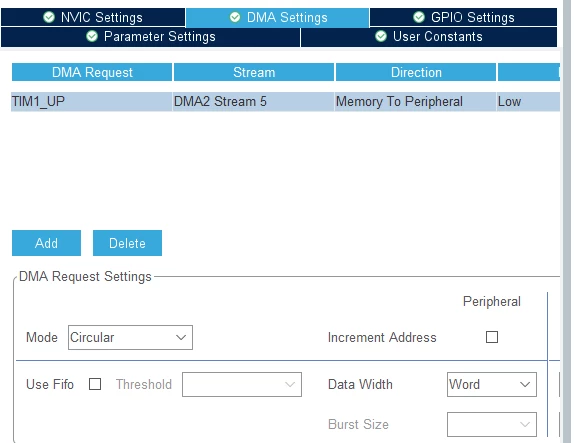The width and height of the screenshot is (574, 443).
Task: Click the Add button
Action: tap(46, 243)
